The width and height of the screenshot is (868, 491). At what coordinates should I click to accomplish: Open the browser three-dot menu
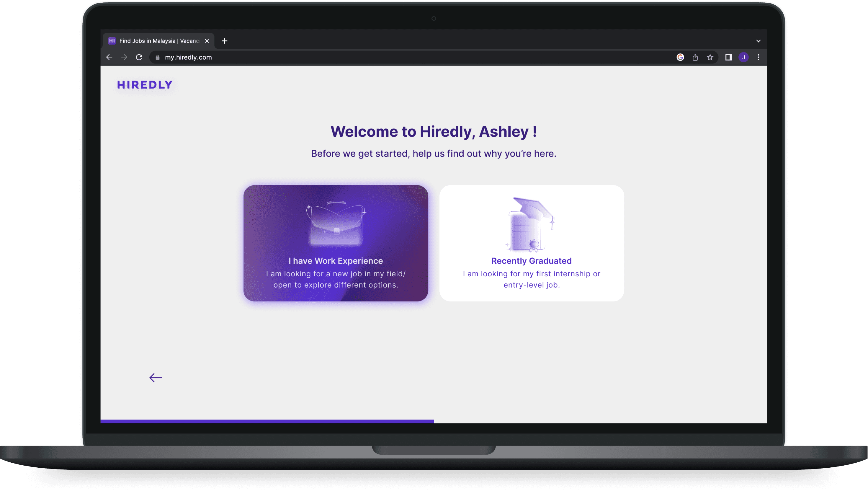point(759,57)
